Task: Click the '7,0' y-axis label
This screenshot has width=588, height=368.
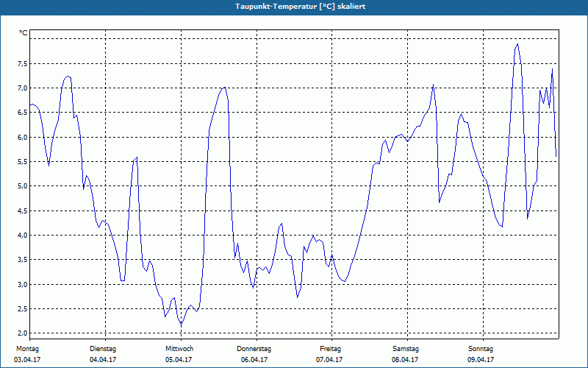Action: pyautogui.click(x=22, y=88)
